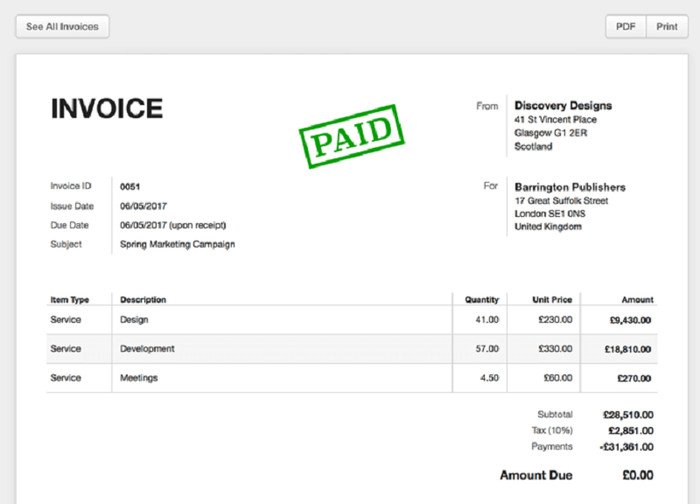Open the See All Invoices button
This screenshot has height=504, width=700.
point(62,27)
